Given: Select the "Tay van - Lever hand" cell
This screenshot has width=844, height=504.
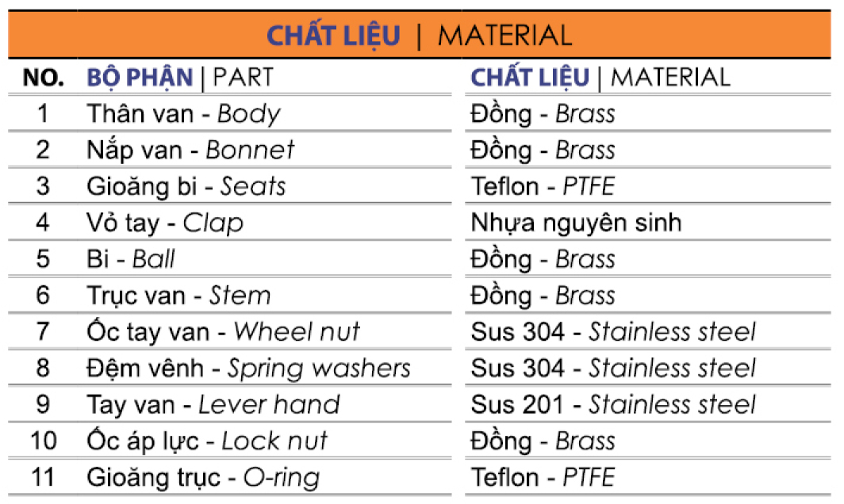Looking at the screenshot, I should [x=213, y=404].
